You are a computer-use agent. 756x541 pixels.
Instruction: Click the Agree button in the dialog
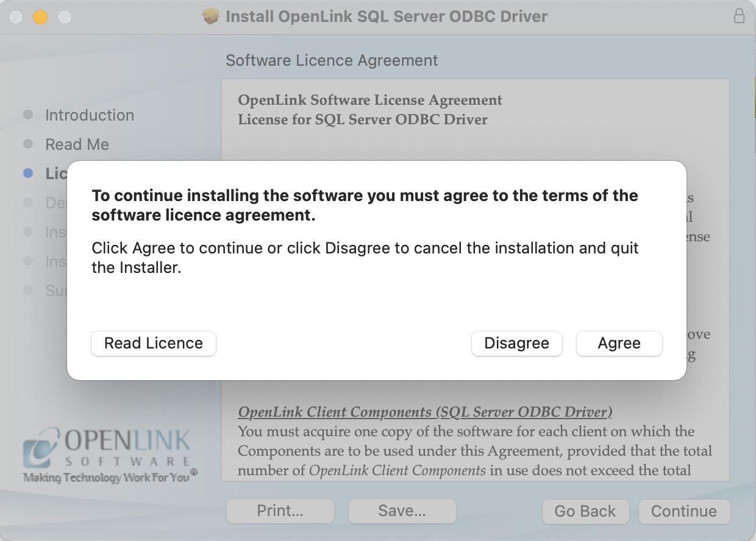pyautogui.click(x=619, y=344)
